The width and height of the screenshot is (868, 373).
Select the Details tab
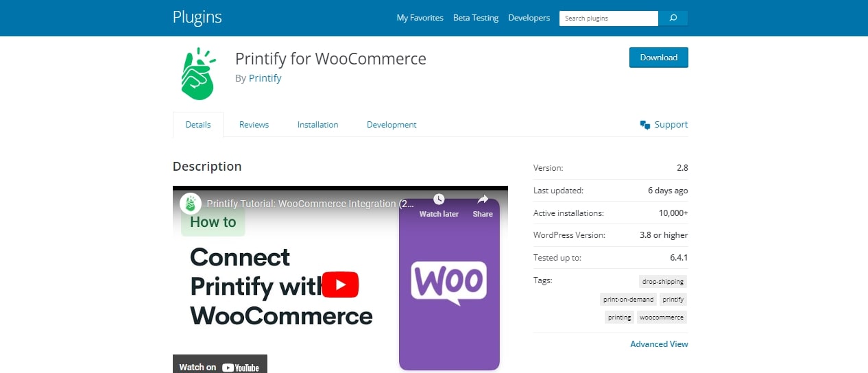(x=198, y=125)
